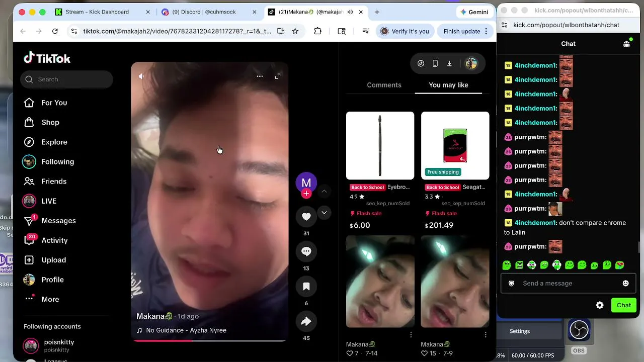Open options for the 7-9 Makana video
Screen dimensions: 644x362
pos(486,334)
